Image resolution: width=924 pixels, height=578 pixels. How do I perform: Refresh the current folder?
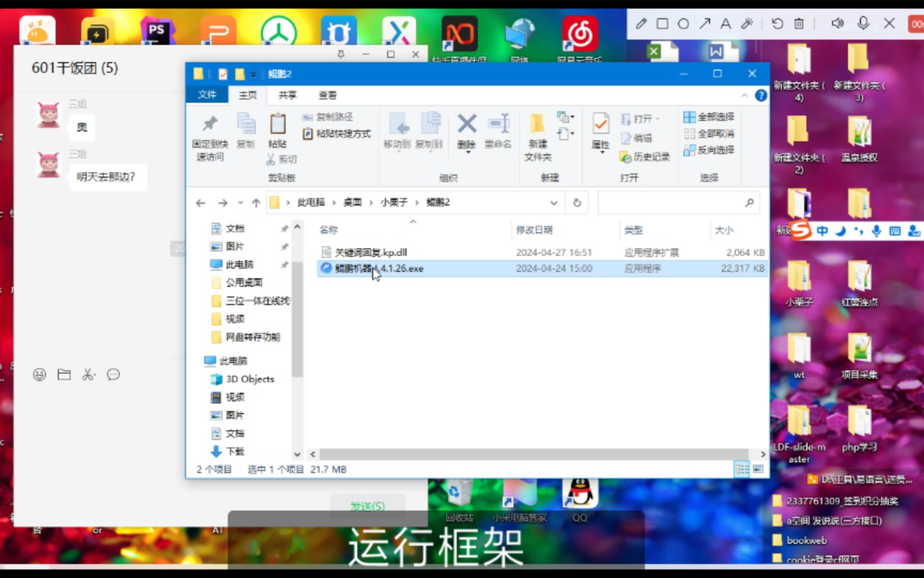click(577, 203)
